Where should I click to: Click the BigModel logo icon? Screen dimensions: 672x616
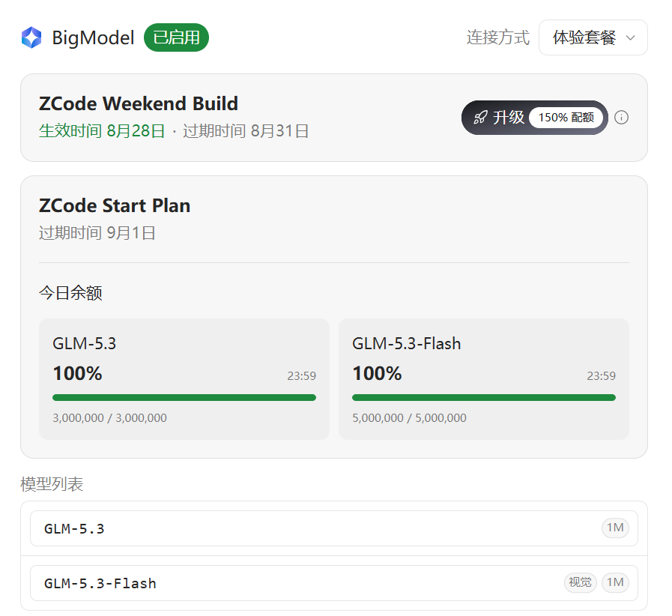point(31,37)
